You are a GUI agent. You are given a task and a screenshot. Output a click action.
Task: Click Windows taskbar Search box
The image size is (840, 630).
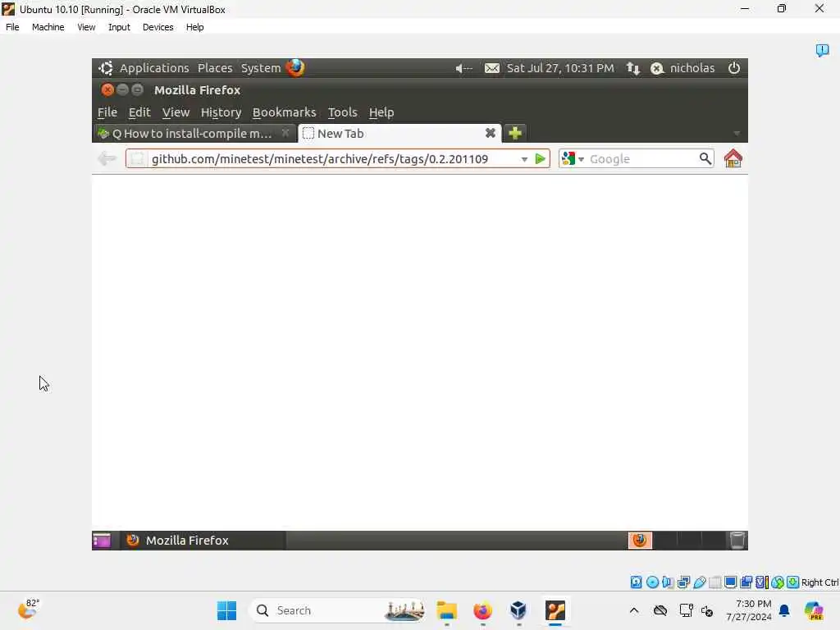pyautogui.click(x=337, y=610)
